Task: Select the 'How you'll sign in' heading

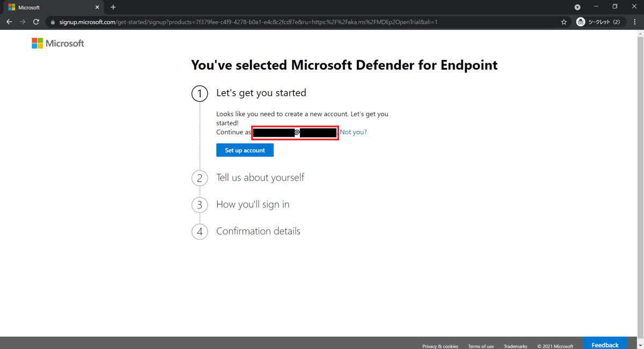Action: coord(253,204)
